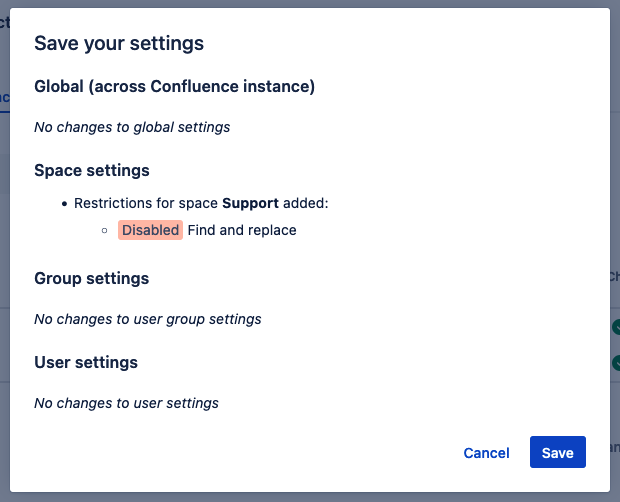Click the 'Find and replace' feature text
The height and width of the screenshot is (502, 620).
click(x=242, y=230)
